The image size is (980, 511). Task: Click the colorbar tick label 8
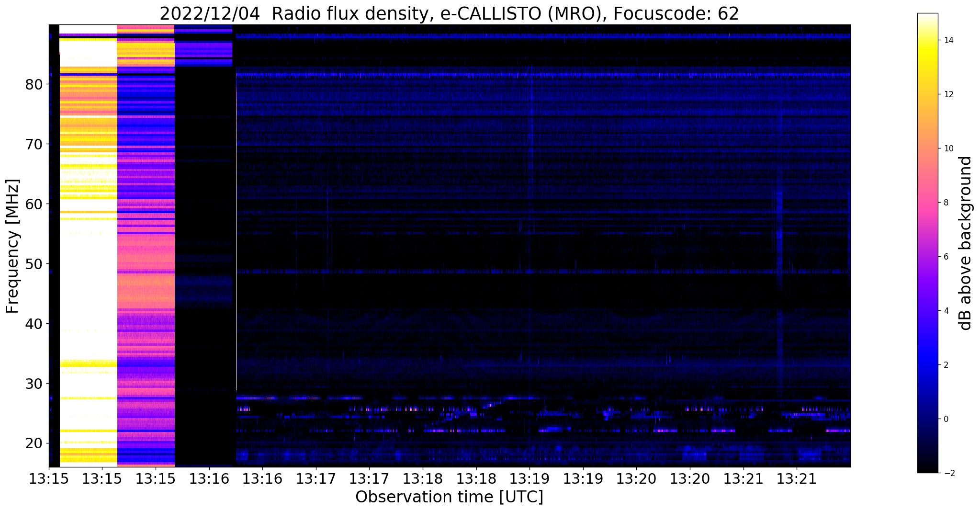point(946,203)
